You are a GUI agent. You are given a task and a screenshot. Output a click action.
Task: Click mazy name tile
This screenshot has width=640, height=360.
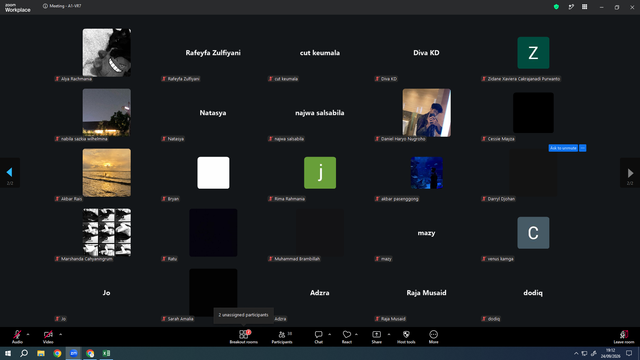click(x=427, y=233)
